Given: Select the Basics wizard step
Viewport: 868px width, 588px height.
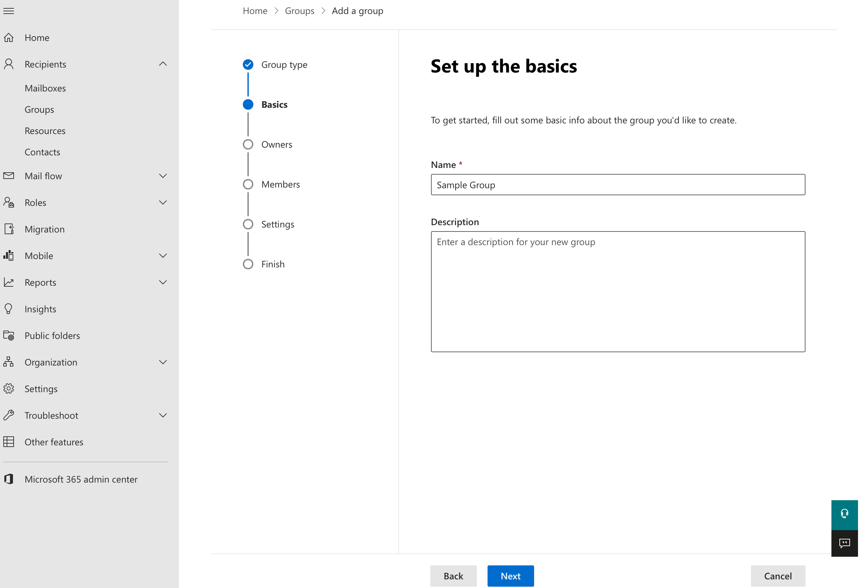Looking at the screenshot, I should pos(265,105).
